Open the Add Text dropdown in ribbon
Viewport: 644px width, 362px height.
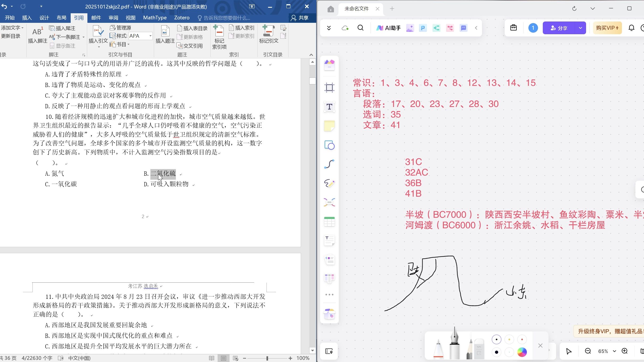point(12,28)
